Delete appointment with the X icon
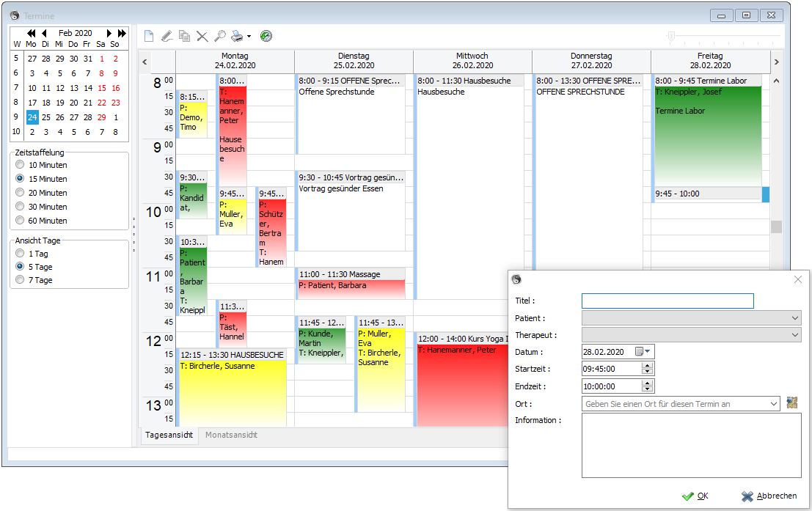Viewport: 812px width, 511px height. coord(202,36)
